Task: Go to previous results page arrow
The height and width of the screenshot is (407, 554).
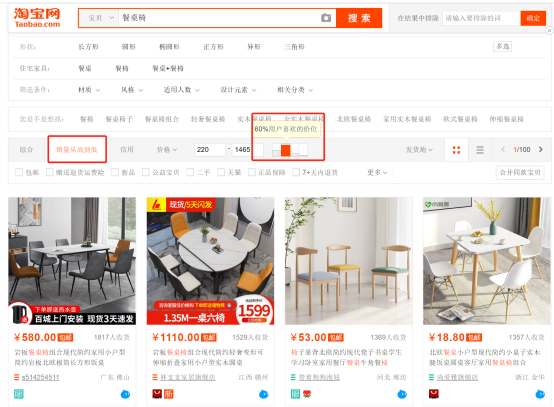Action: pyautogui.click(x=503, y=149)
